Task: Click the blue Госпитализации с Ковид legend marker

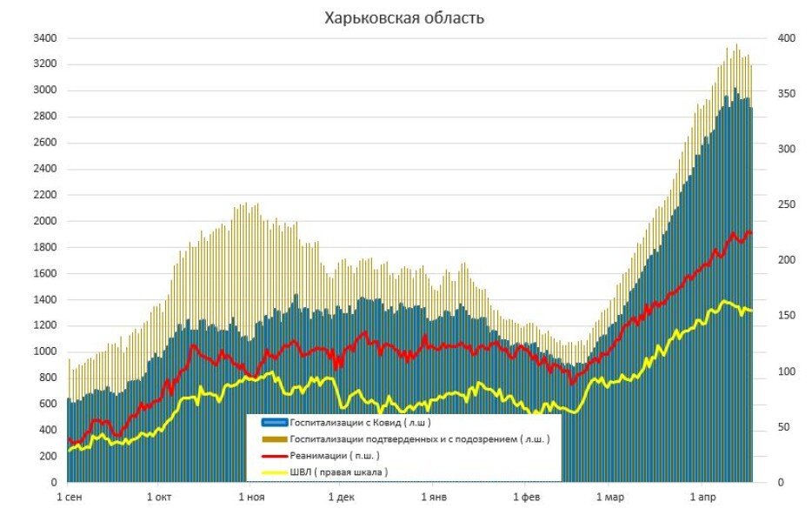Action: [275, 421]
